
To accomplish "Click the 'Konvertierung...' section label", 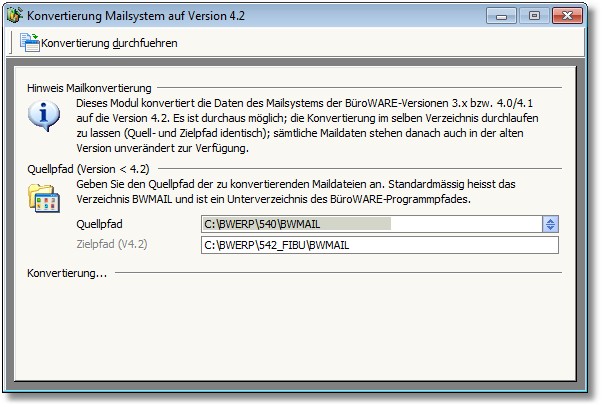I will pyautogui.click(x=67, y=272).
